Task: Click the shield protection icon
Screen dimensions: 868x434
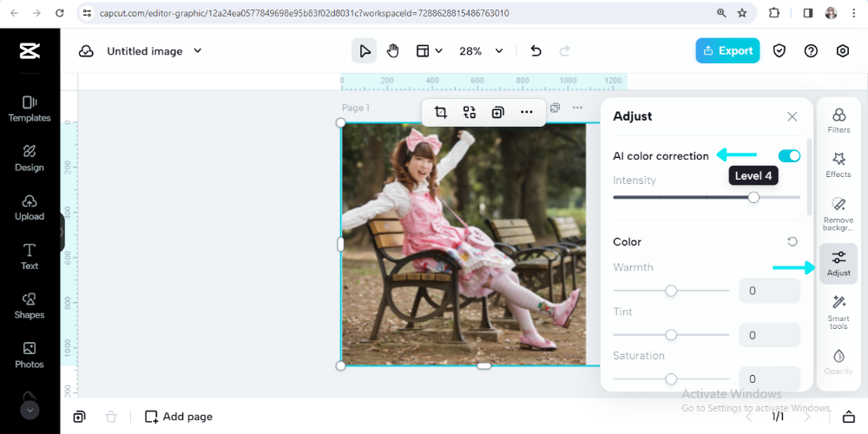Action: tap(779, 51)
